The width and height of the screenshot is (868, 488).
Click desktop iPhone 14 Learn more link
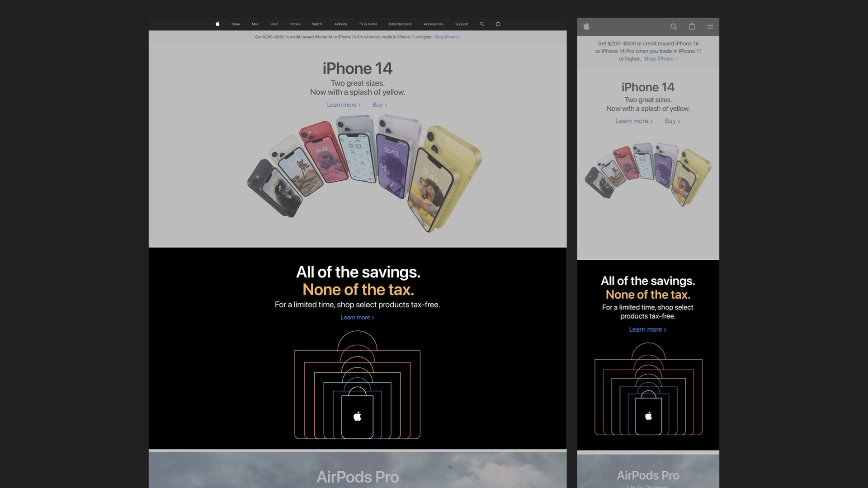pos(344,105)
